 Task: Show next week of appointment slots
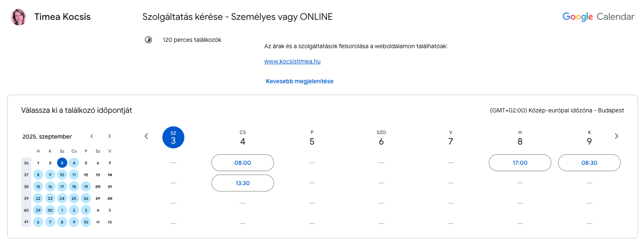[x=616, y=136]
